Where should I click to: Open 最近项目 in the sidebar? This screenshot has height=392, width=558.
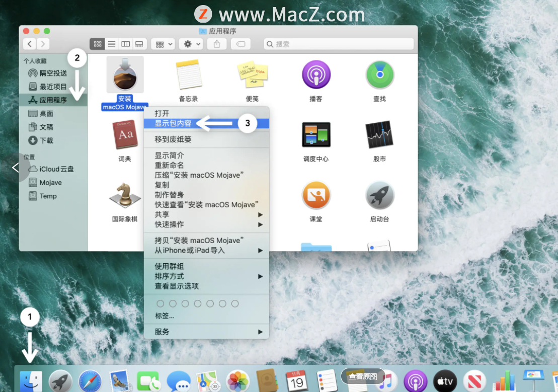coord(53,87)
